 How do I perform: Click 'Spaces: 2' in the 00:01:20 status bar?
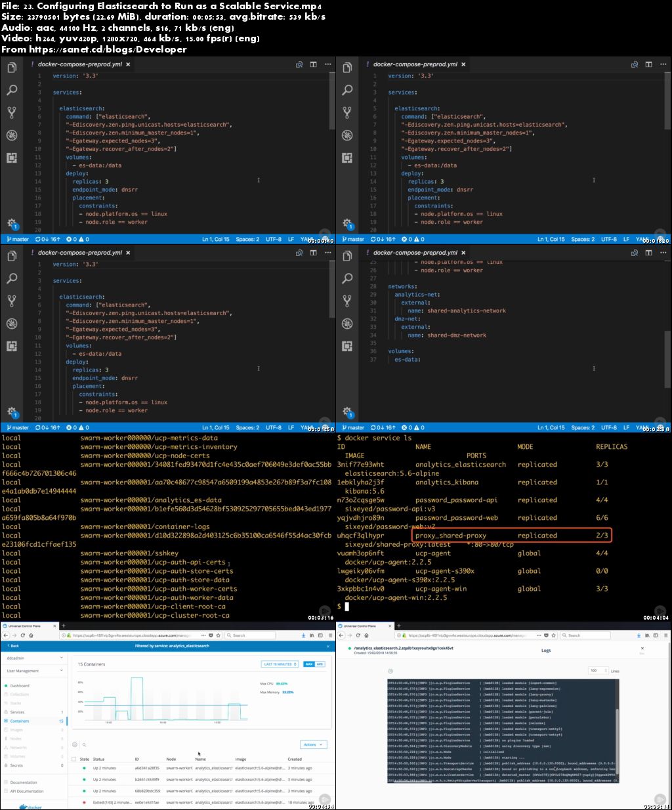pyautogui.click(x=583, y=239)
